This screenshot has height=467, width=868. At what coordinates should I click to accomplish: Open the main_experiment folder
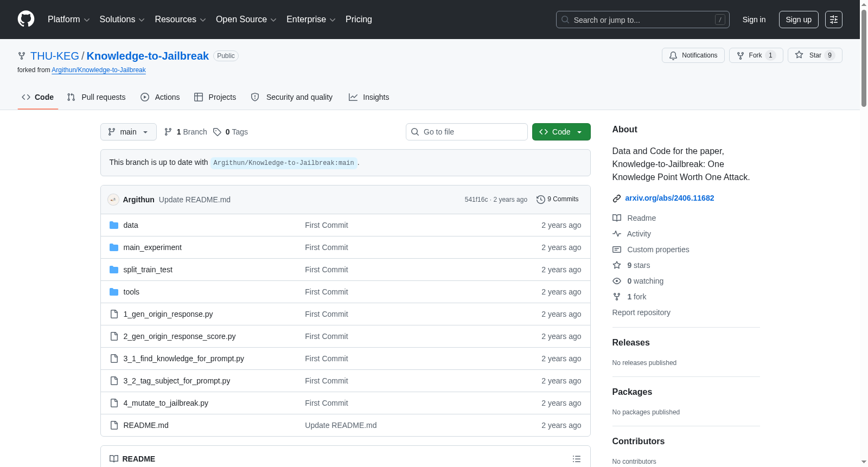coord(152,247)
